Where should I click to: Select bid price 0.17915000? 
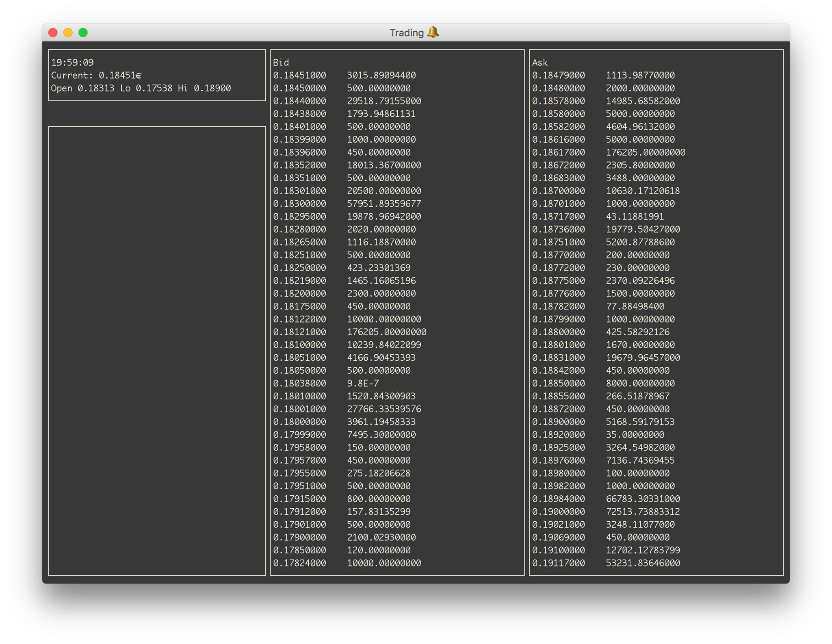tap(299, 499)
